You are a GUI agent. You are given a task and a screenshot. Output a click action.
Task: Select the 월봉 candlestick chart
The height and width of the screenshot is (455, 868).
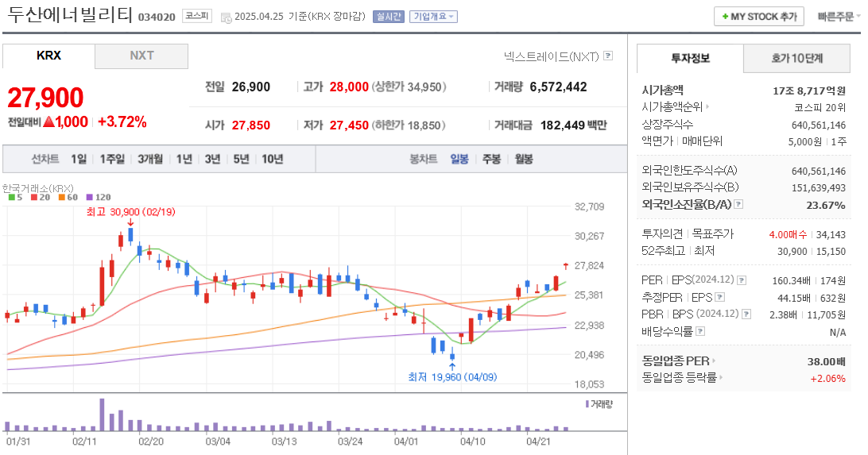point(524,160)
